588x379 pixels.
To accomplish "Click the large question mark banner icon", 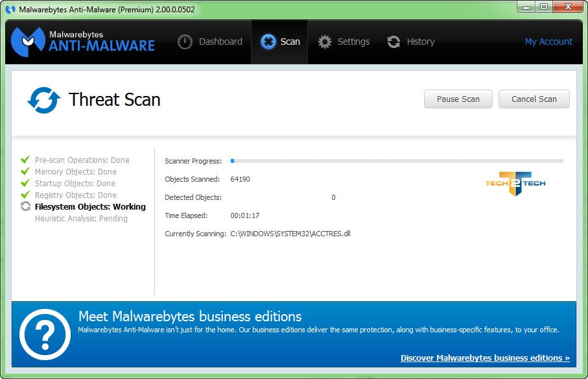I will tap(45, 334).
